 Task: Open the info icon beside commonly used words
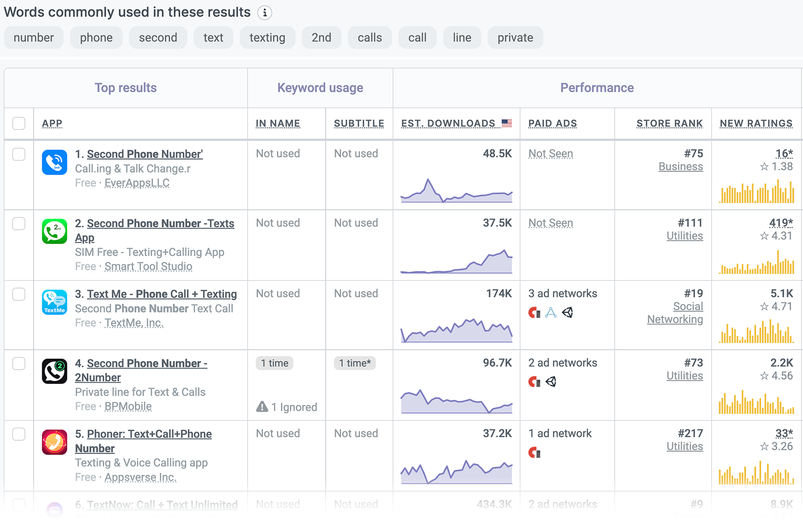pos(265,12)
